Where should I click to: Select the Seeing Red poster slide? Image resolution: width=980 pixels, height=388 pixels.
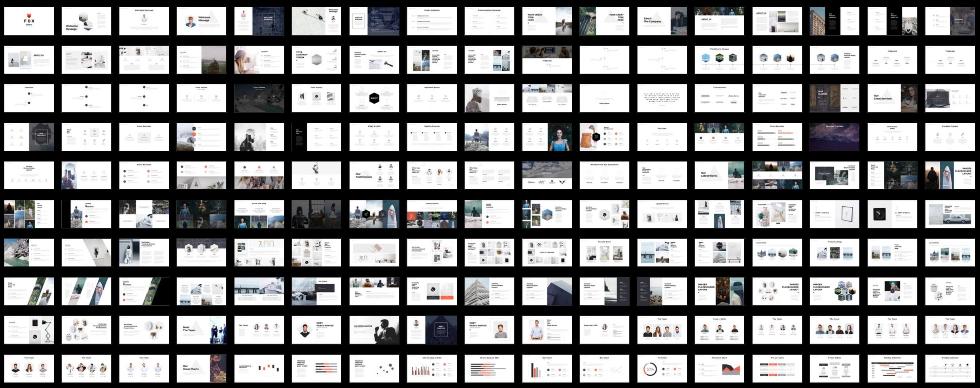coord(259,253)
